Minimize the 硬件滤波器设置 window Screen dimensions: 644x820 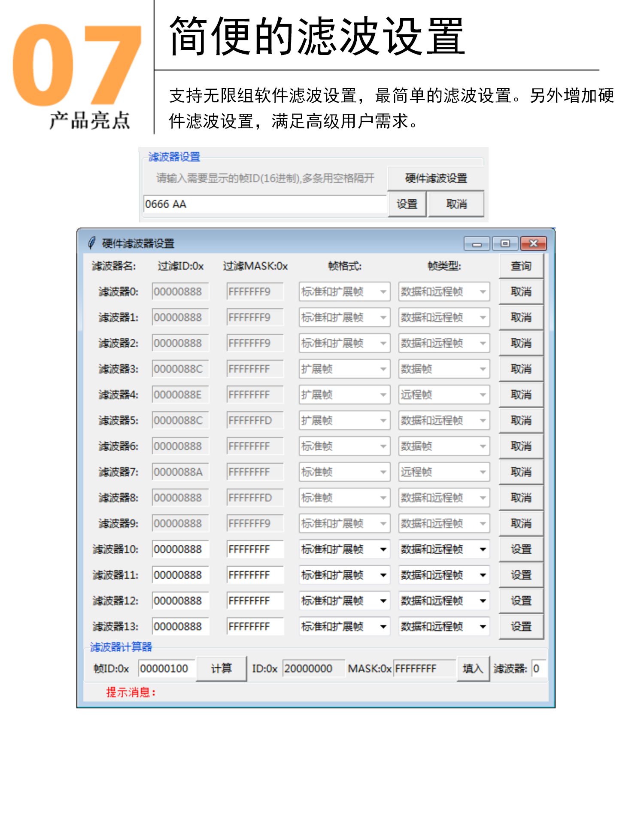coord(477,244)
